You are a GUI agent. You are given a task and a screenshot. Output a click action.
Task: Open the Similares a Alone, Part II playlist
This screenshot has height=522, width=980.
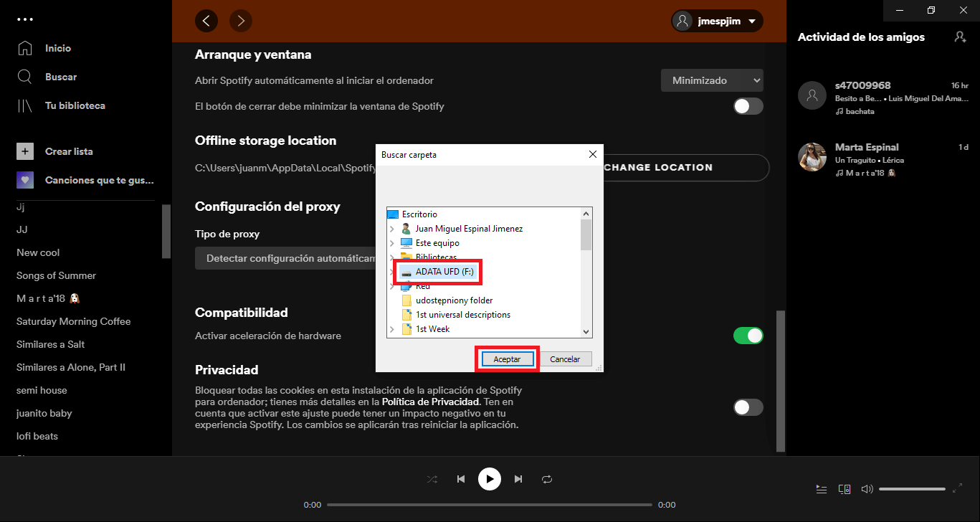pyautogui.click(x=71, y=367)
